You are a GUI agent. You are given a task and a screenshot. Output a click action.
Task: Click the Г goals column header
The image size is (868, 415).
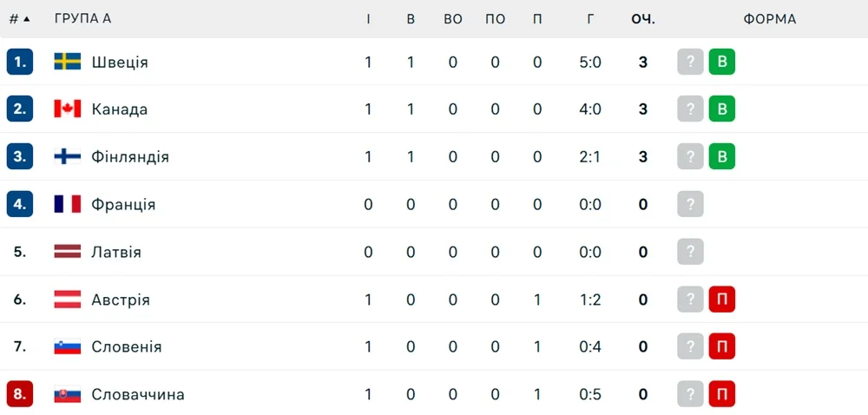590,19
